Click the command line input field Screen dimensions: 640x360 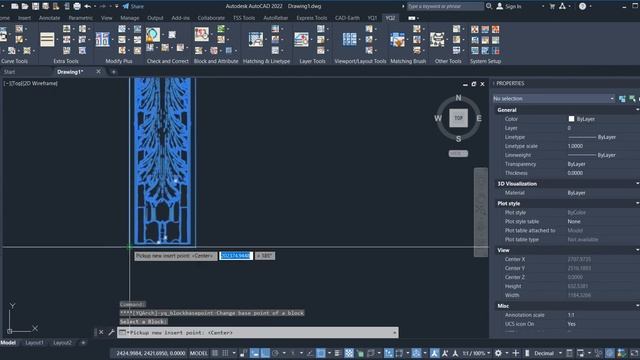point(257,333)
